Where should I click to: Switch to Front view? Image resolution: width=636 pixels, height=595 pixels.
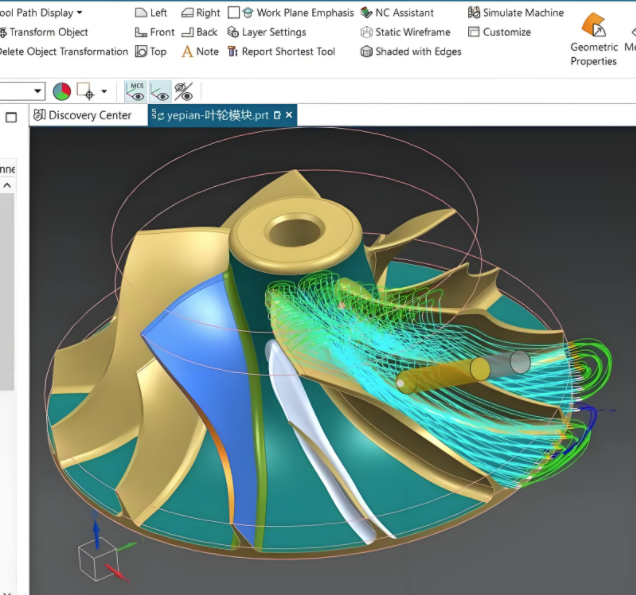(155, 32)
